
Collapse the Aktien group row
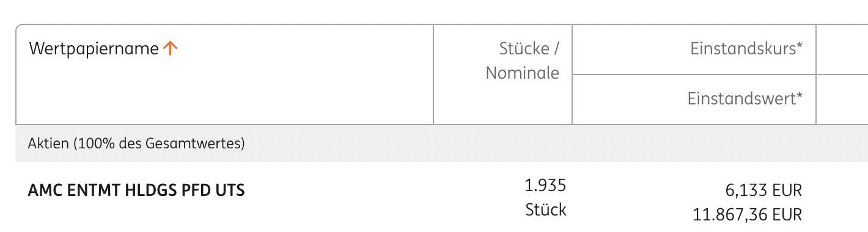coord(441,143)
